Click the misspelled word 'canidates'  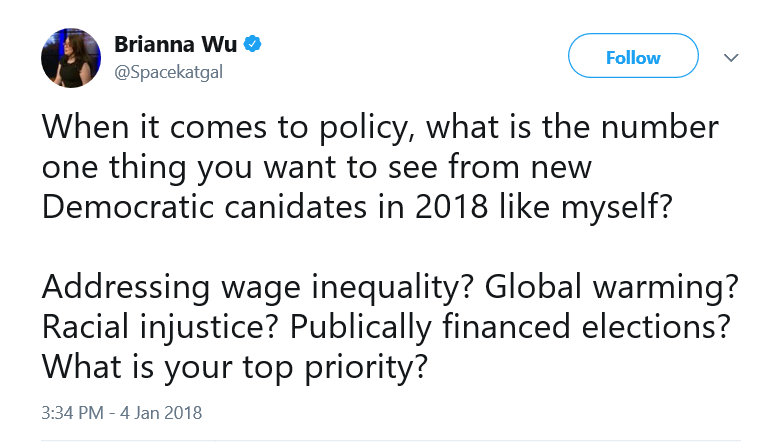tap(295, 206)
